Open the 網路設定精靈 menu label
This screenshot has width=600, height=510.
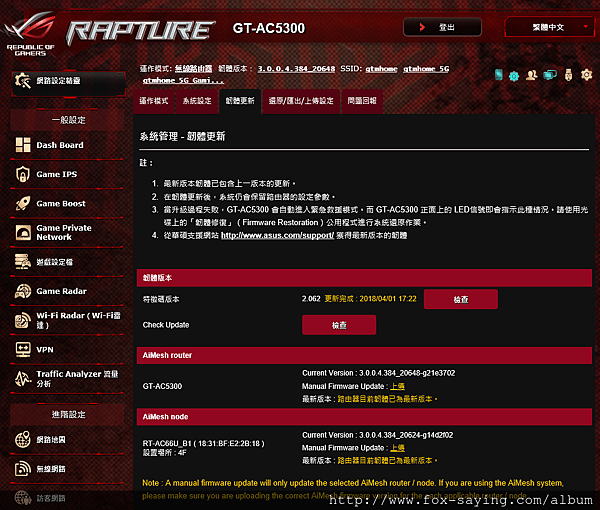pos(58,81)
